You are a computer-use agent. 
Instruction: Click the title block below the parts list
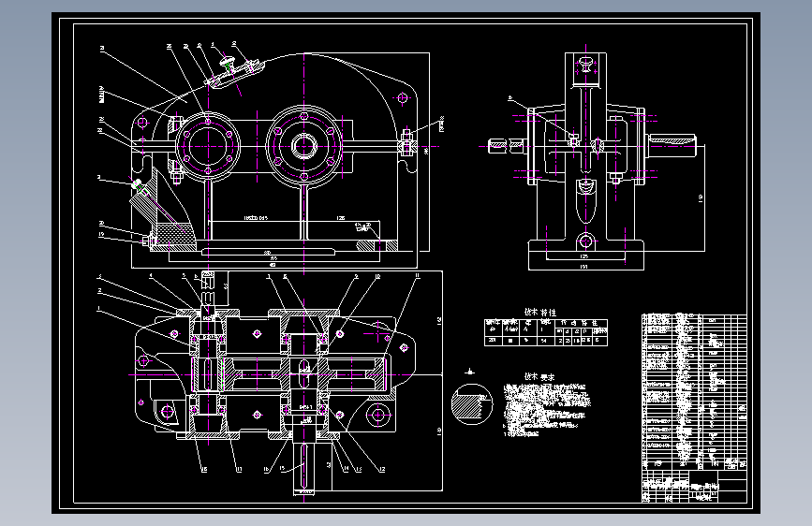click(x=694, y=486)
